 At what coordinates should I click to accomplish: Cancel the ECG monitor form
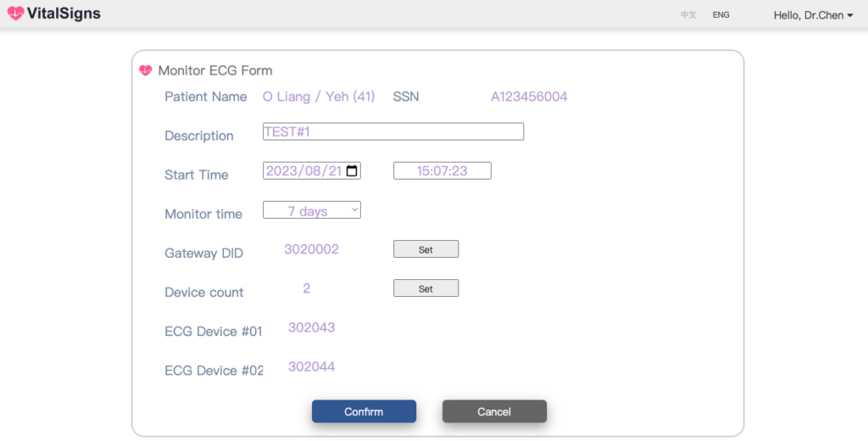coord(494,411)
